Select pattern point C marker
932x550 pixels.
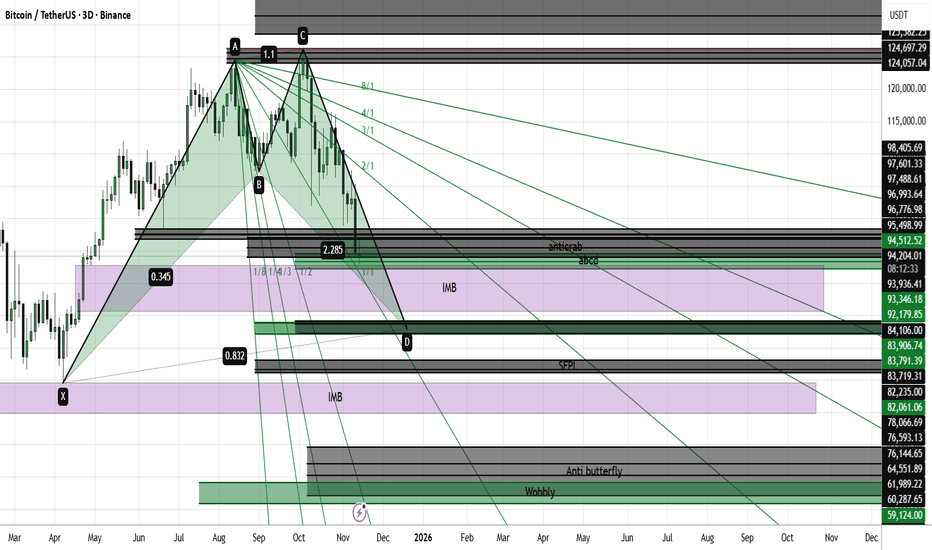[302, 36]
